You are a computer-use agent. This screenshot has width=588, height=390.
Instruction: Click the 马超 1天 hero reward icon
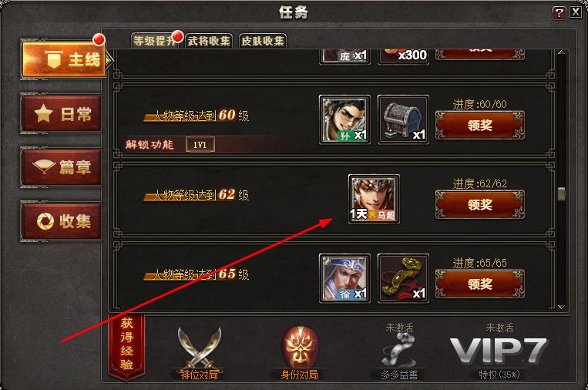pos(374,199)
